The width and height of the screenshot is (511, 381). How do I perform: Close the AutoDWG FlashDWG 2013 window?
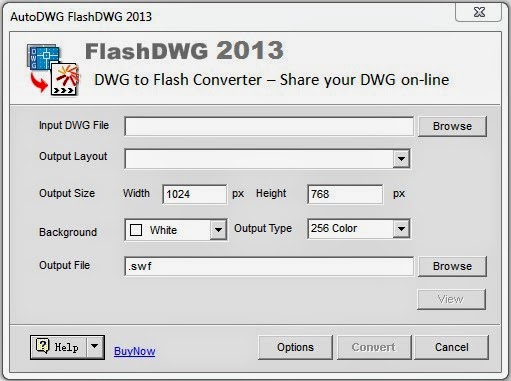pos(479,13)
